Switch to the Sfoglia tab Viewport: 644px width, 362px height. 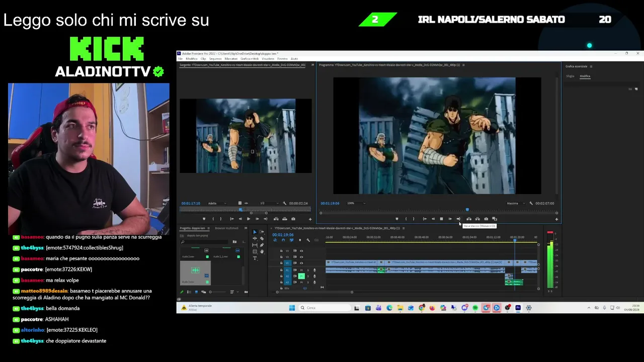(570, 76)
